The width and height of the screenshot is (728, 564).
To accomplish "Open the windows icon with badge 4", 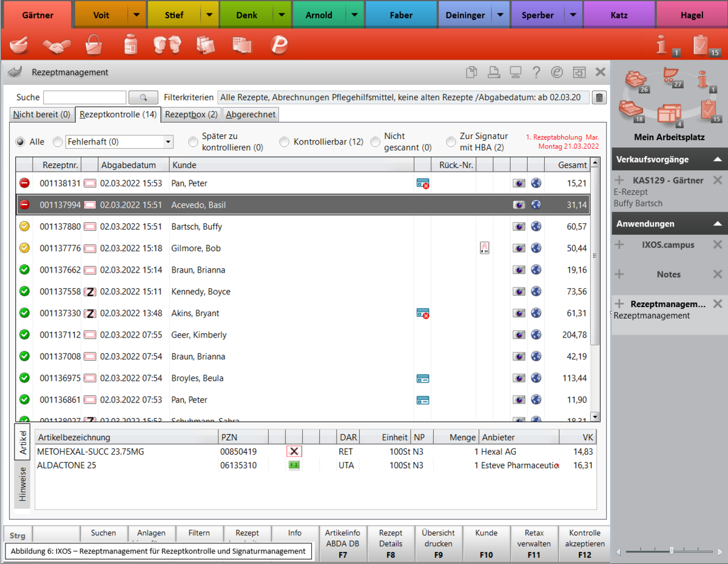I will [x=669, y=115].
